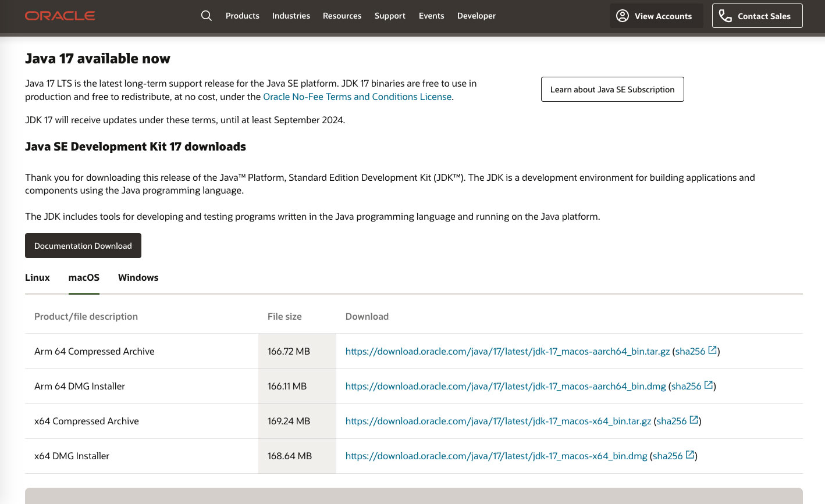Open Oracle No-Fee Terms and Conditions License link

point(357,96)
